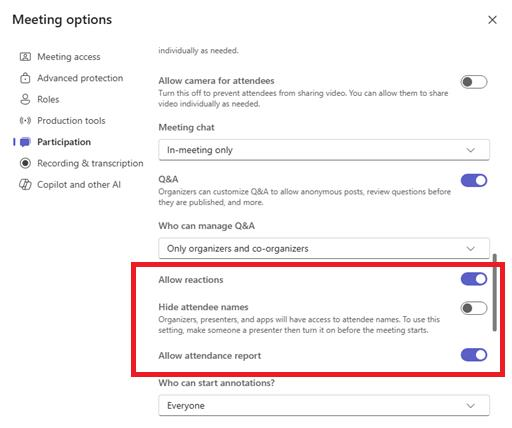Viewport: 512px width, 428px height.
Task: Open the Copilot and other AI section
Action: 79,185
